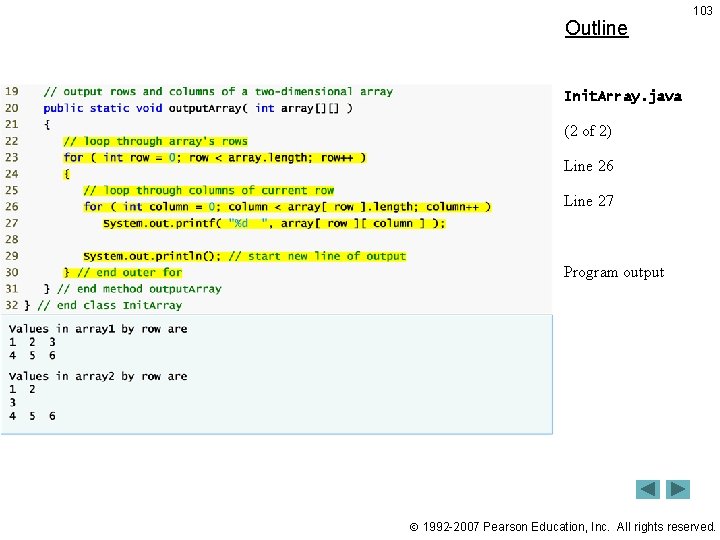
Task: Go to the previous slide arrow
Action: pyautogui.click(x=647, y=489)
